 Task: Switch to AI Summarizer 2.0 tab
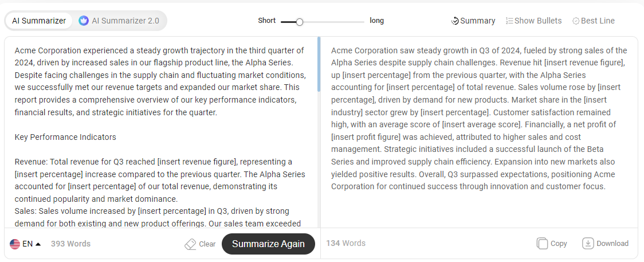119,21
